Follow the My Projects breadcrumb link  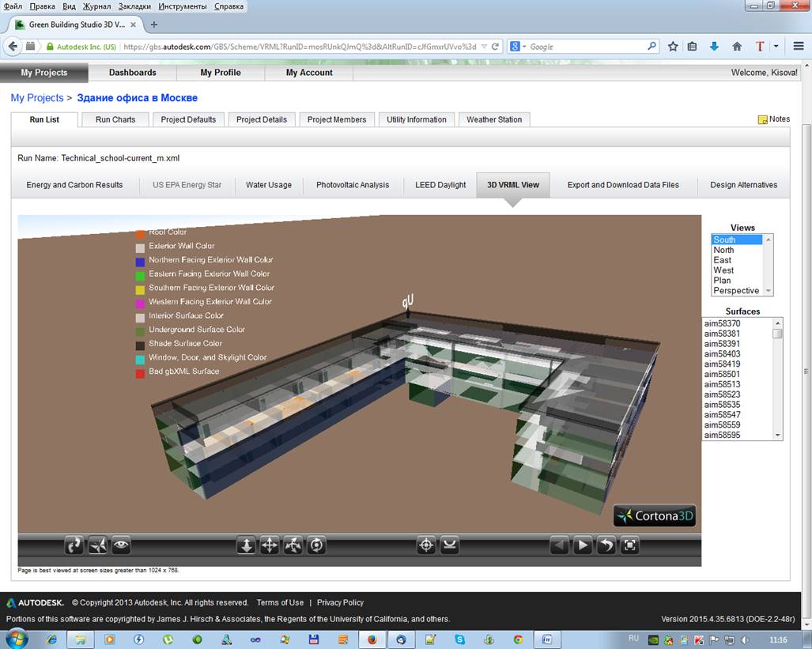pos(37,98)
